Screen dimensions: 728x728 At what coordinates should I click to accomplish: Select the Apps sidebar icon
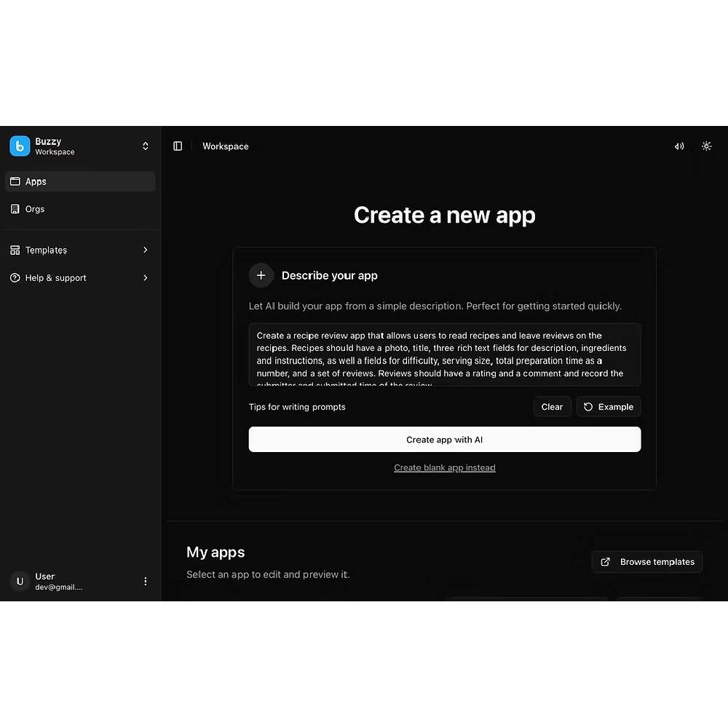15,181
